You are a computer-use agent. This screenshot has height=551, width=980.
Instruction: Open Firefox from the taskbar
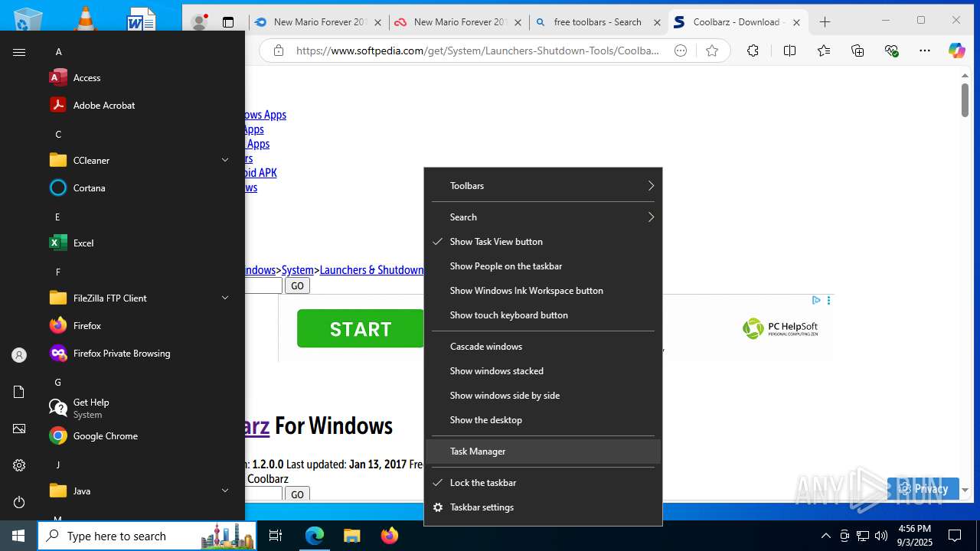pos(389,536)
